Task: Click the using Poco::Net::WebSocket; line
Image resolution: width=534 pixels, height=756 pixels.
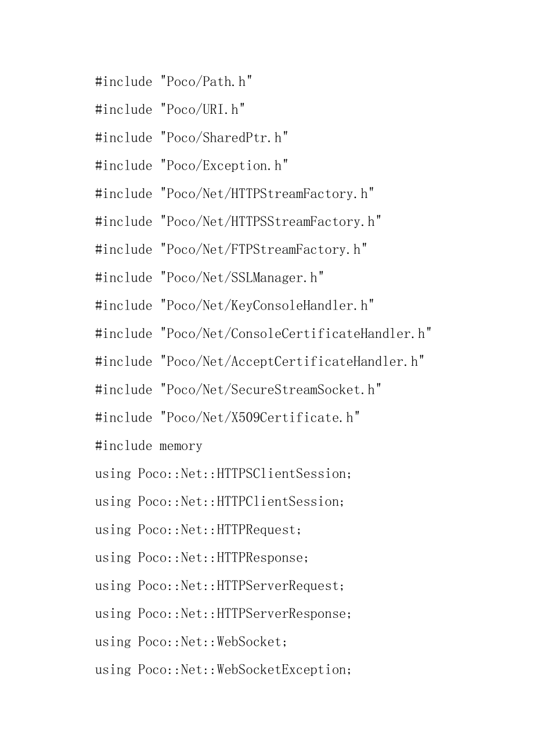Action: [x=192, y=642]
